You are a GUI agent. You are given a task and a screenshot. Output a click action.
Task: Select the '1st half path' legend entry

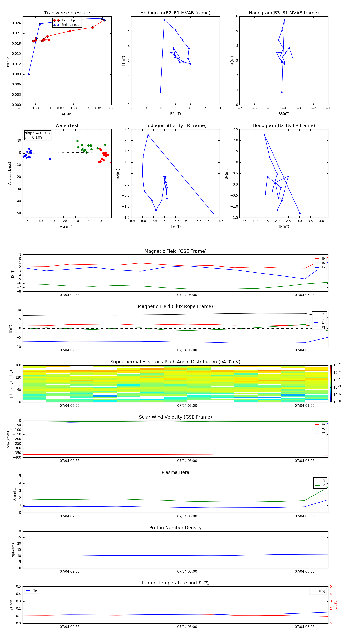pos(67,20)
